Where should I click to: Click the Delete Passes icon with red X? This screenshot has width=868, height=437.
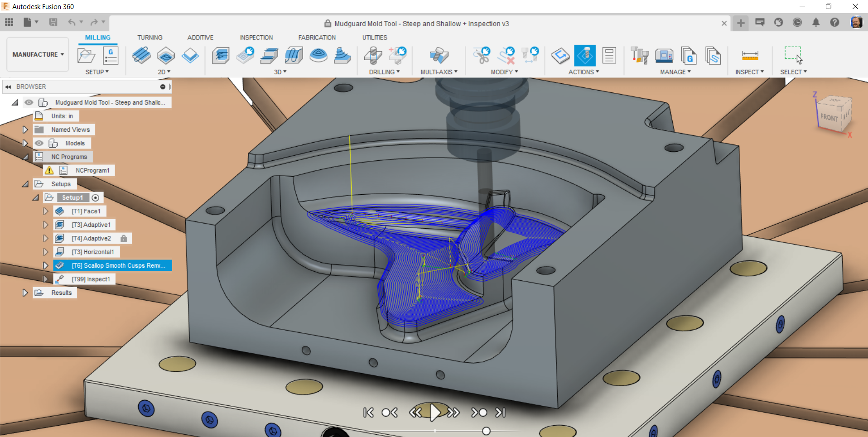506,56
